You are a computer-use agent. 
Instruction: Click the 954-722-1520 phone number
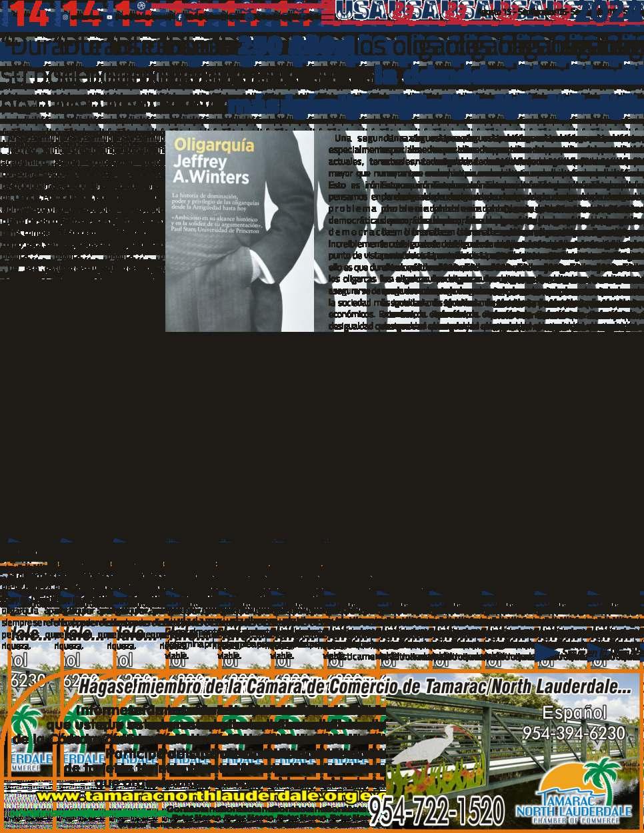point(437,811)
